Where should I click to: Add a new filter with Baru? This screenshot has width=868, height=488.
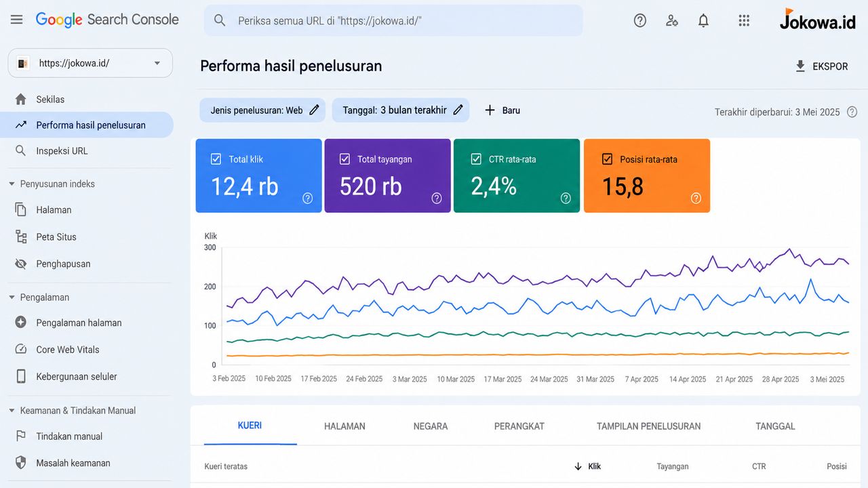point(502,110)
